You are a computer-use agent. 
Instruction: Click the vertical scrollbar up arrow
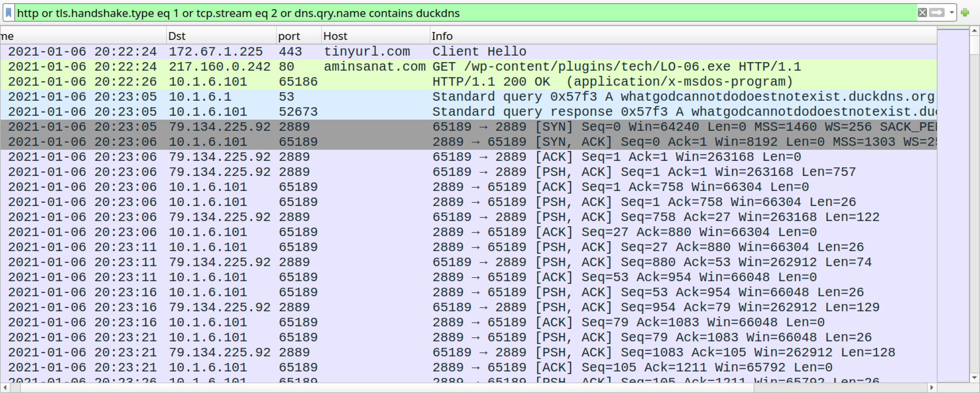974,30
